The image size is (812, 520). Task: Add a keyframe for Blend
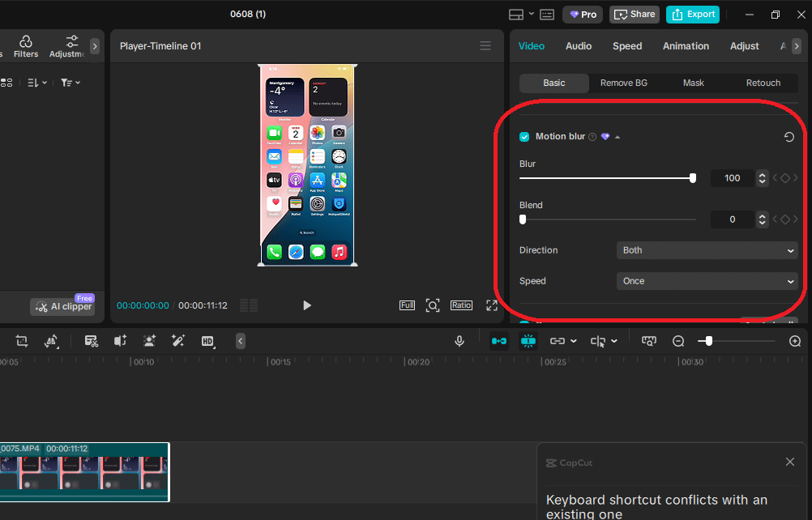[x=785, y=220]
